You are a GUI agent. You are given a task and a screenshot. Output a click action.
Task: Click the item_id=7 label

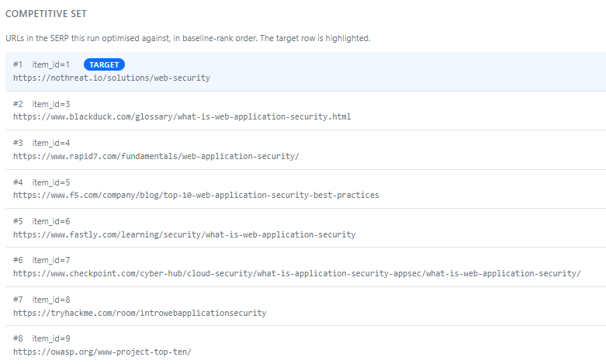[x=51, y=261]
